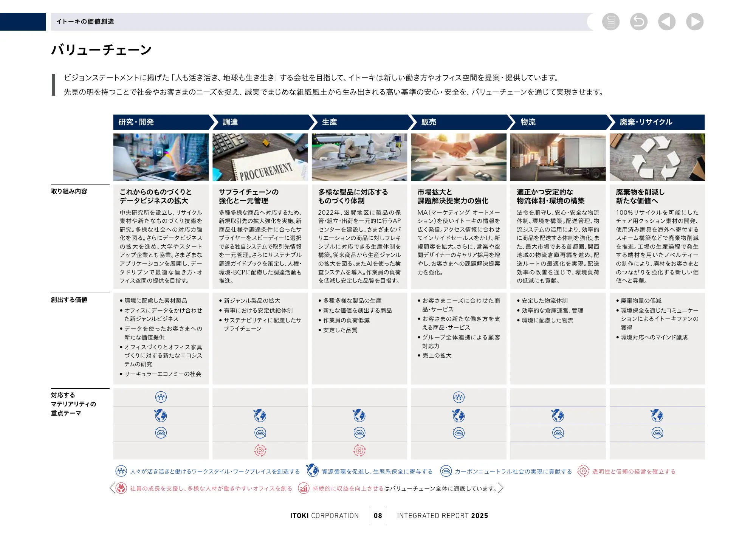Go to the next page arrow
This screenshot has width=756, height=535.
pos(695,22)
